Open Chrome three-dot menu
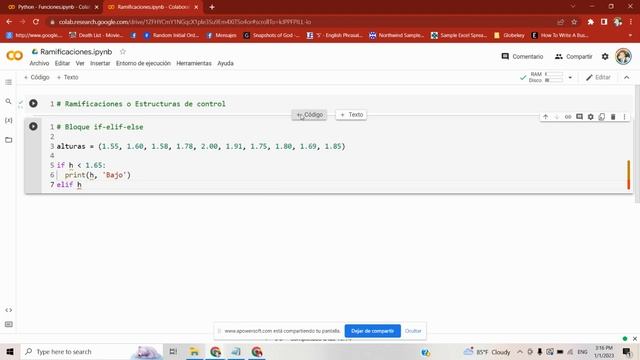The width and height of the screenshot is (640, 360). point(631,22)
